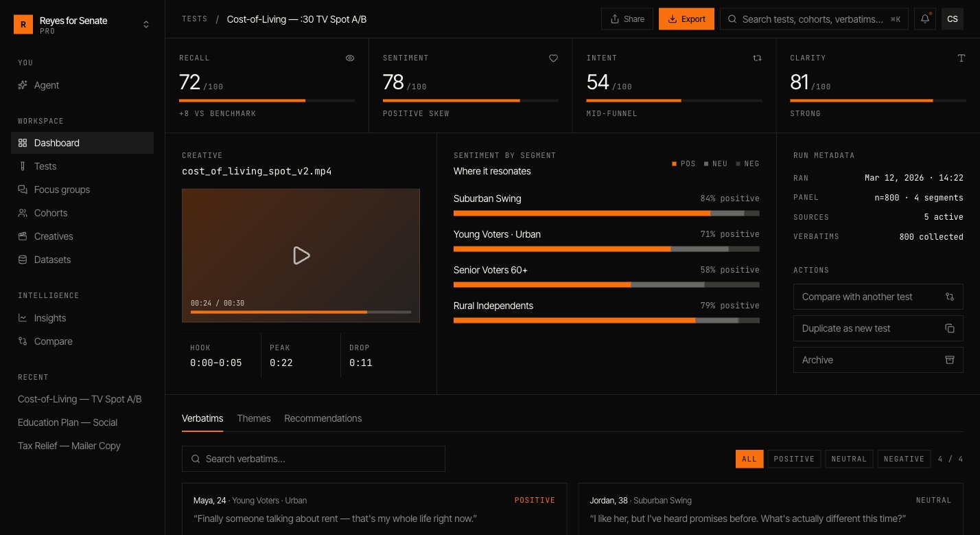Viewport: 980px width, 535px height.
Task: Click the POS legend swatch
Action: click(x=675, y=164)
